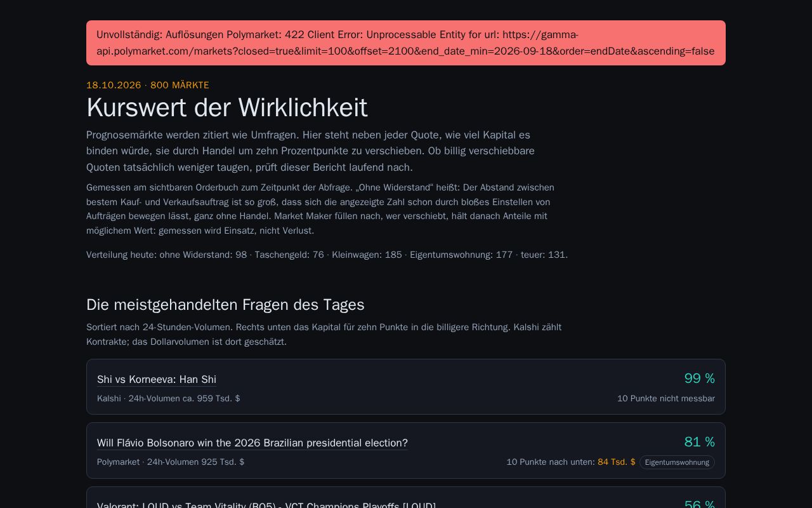Click the 'Verteilung heute' distribution line

coord(327,255)
